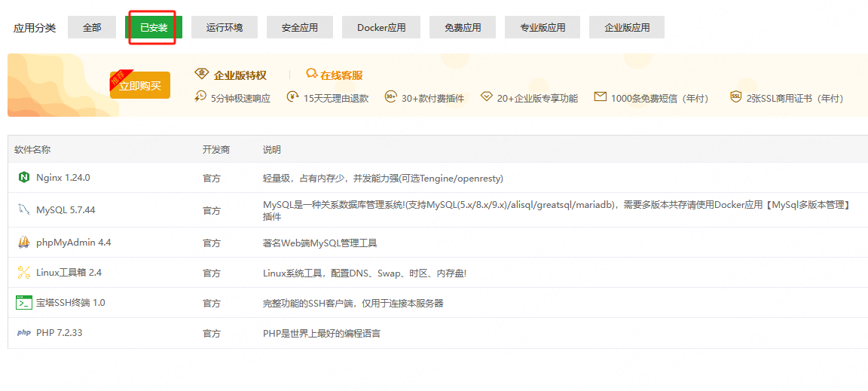Show the 专业版应用 category
This screenshot has width=868, height=391.
point(542,27)
